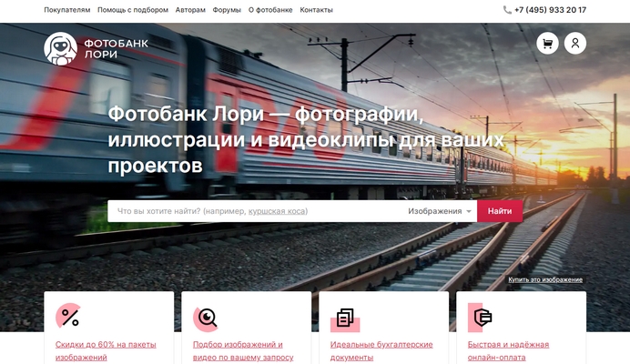
Task: Click the Фотобанк Лори robot logo
Action: pyautogui.click(x=60, y=48)
